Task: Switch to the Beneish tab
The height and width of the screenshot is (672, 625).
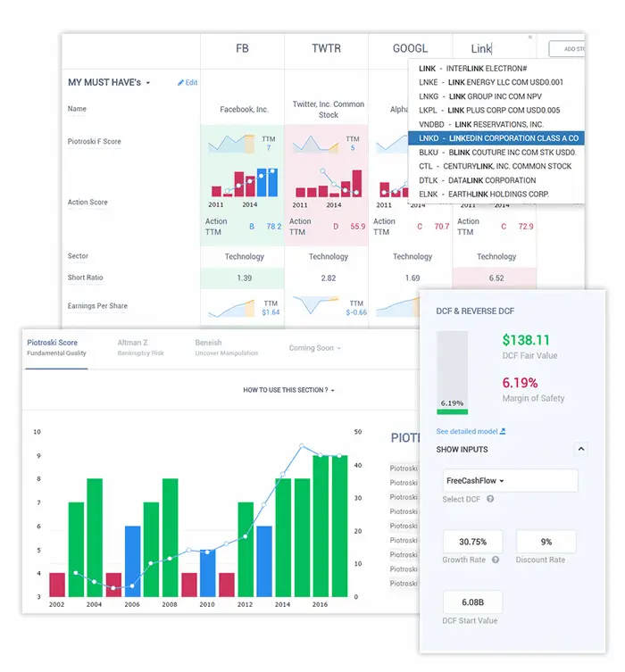Action: pos(226,347)
